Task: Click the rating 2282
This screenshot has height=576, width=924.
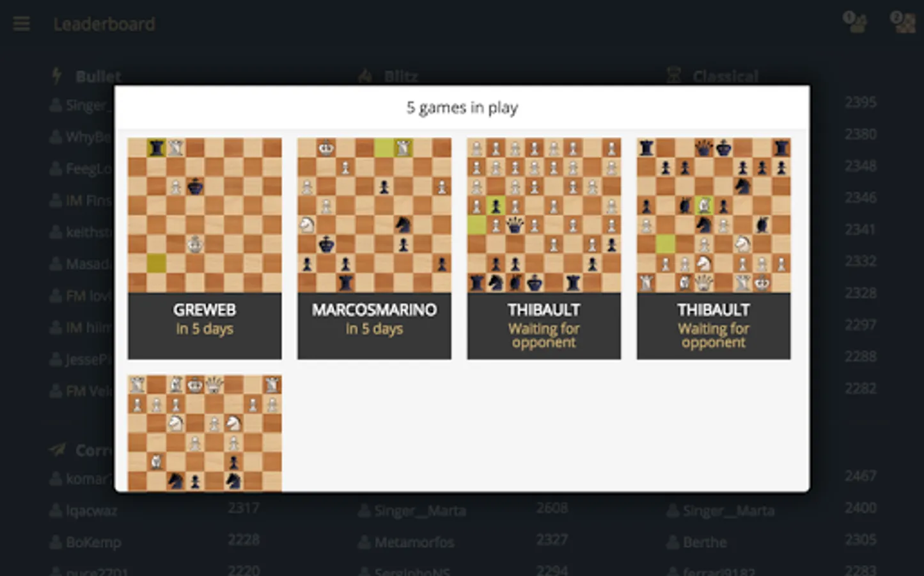Action: 861,388
